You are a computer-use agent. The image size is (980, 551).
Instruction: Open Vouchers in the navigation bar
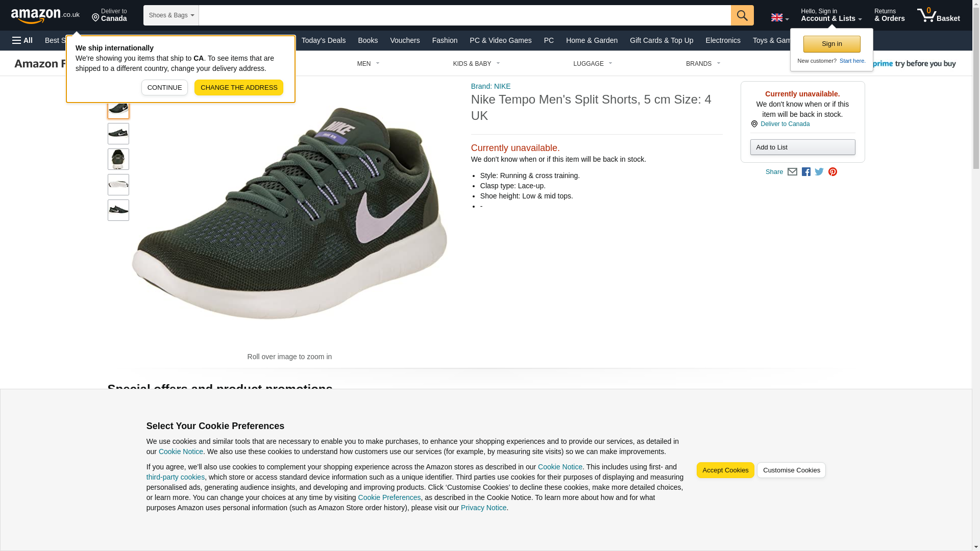click(x=405, y=40)
